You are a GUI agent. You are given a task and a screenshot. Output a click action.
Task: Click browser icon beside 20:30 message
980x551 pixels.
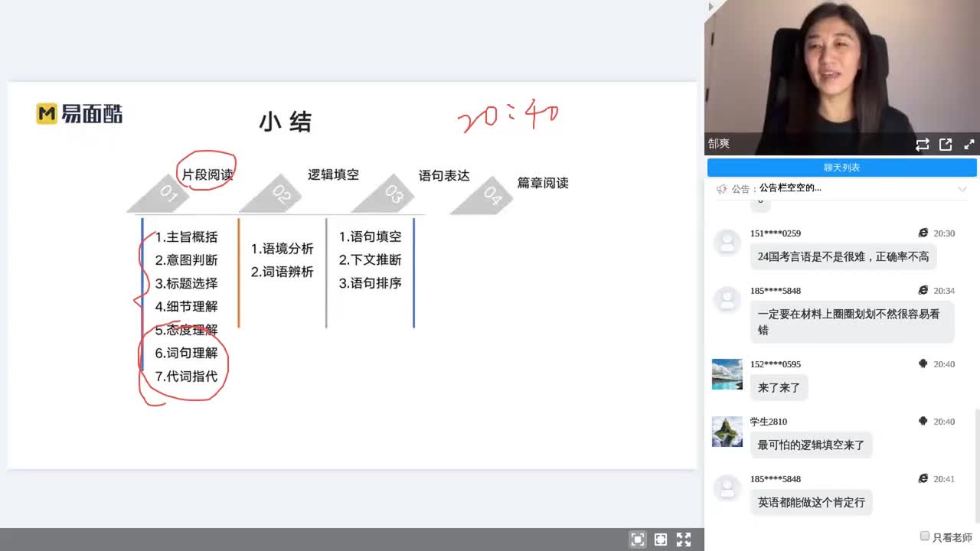923,233
